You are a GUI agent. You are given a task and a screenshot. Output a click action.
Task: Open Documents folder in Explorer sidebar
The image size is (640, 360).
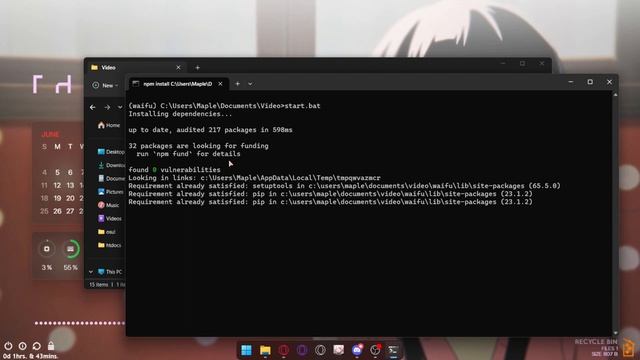(x=111, y=178)
